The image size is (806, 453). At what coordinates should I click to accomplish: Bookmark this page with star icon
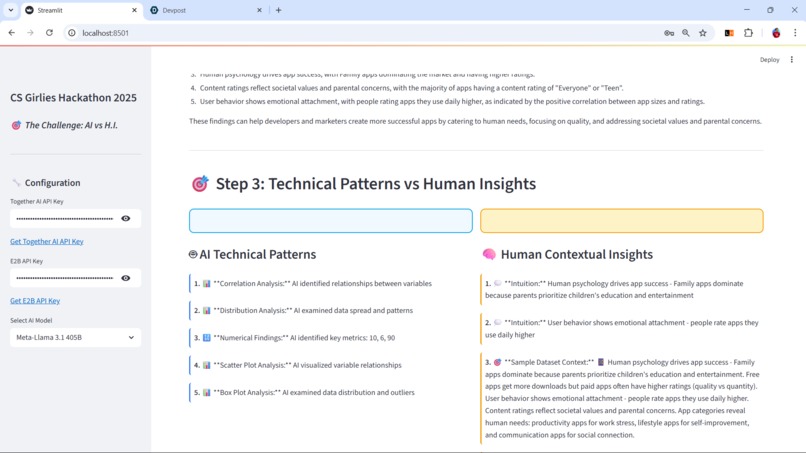click(x=703, y=33)
